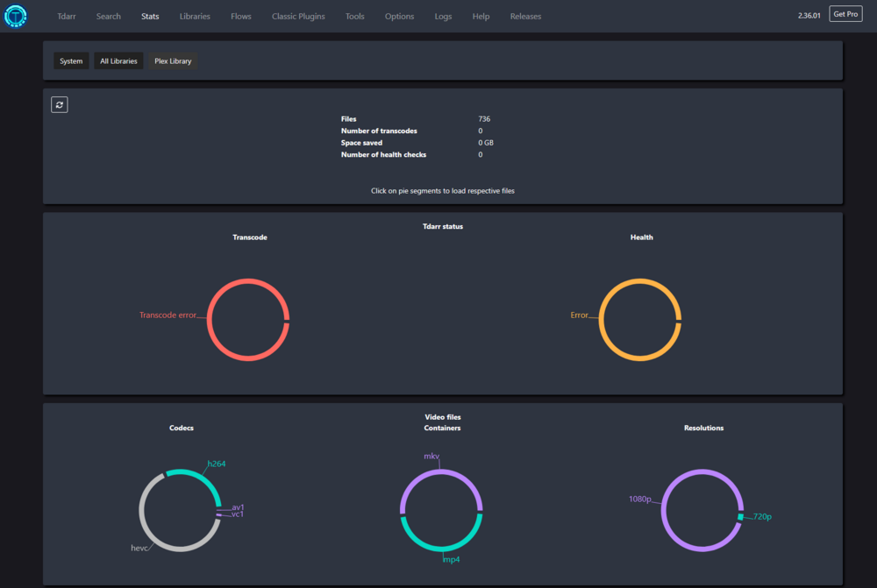Click the av1 label text
This screenshot has width=877, height=588.
click(238, 507)
